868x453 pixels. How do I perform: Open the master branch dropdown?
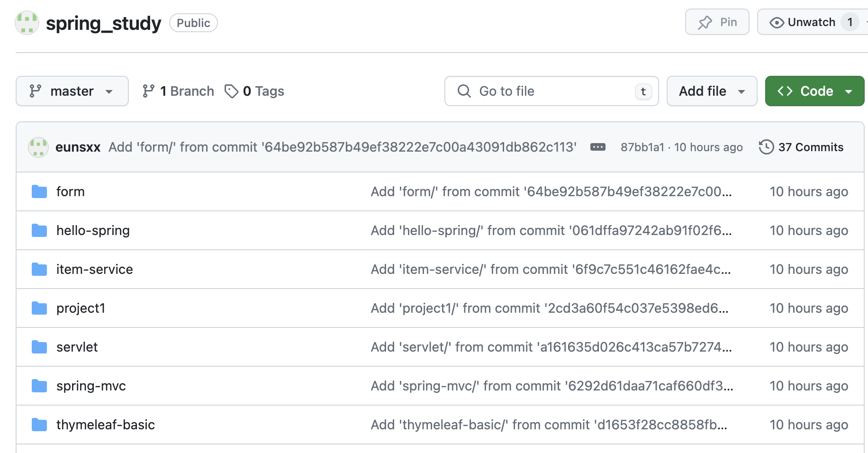point(72,91)
